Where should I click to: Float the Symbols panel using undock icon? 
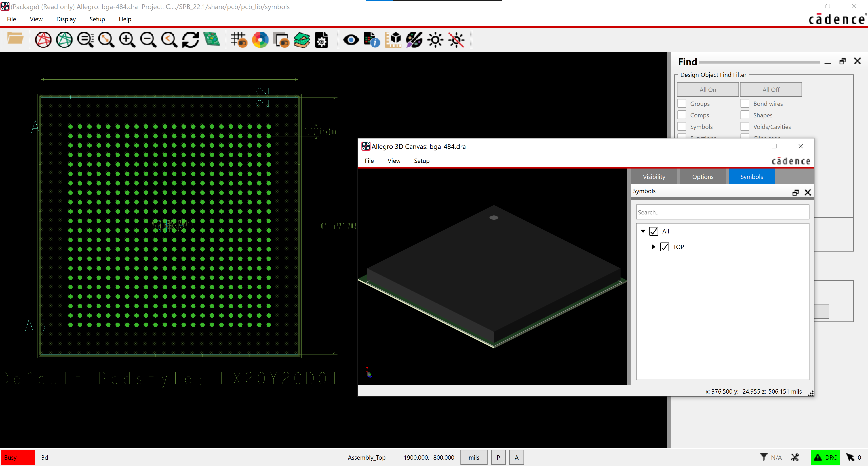pyautogui.click(x=796, y=192)
